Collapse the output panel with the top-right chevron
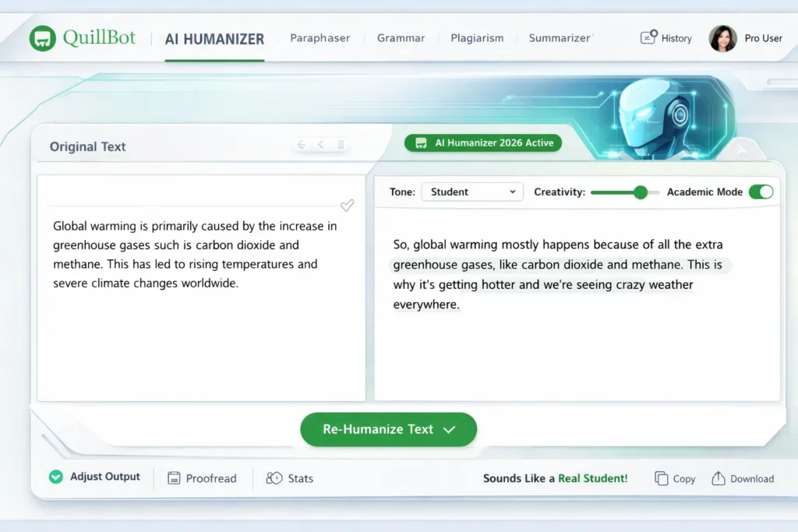The width and height of the screenshot is (798, 532). (x=741, y=150)
